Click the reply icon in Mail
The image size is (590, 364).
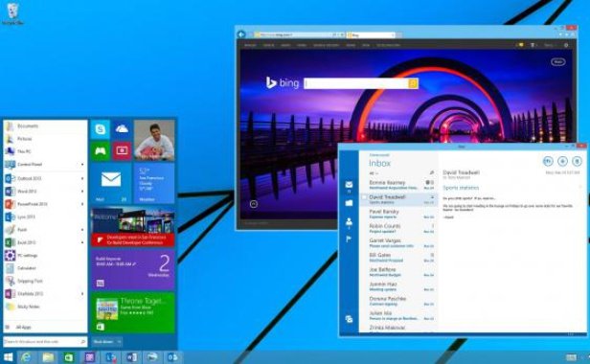548,162
